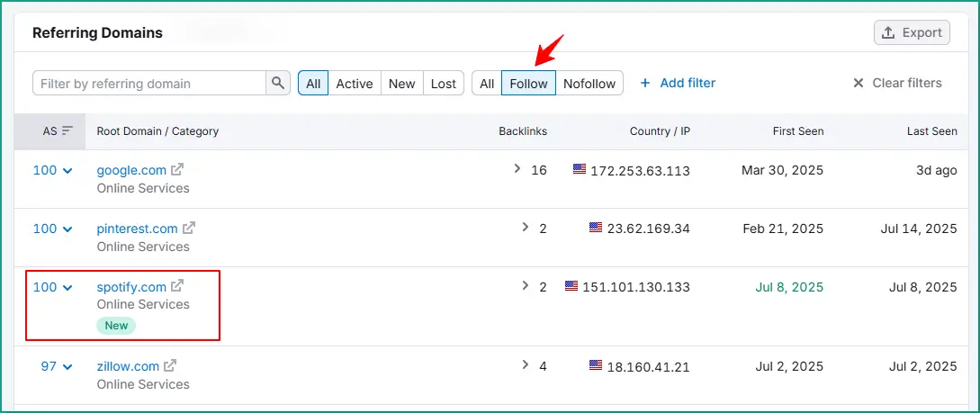
Task: Open the pinterest.com domain link
Action: coord(137,229)
